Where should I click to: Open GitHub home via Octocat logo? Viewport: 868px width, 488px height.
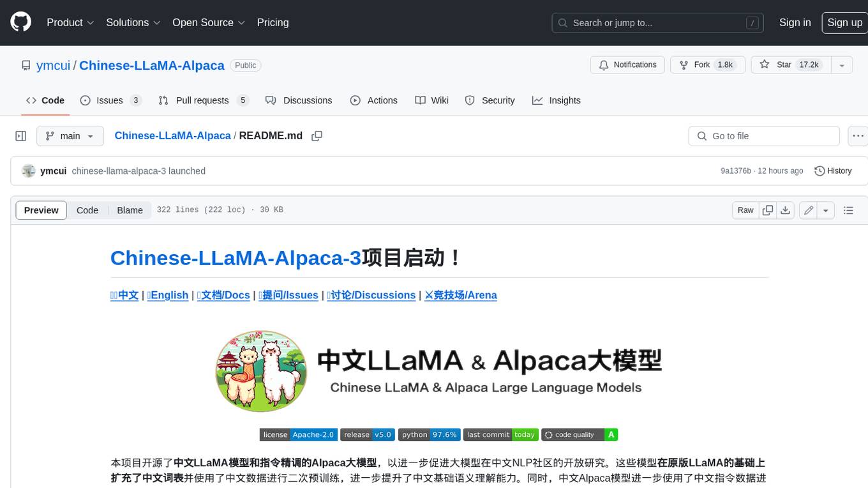coord(20,22)
